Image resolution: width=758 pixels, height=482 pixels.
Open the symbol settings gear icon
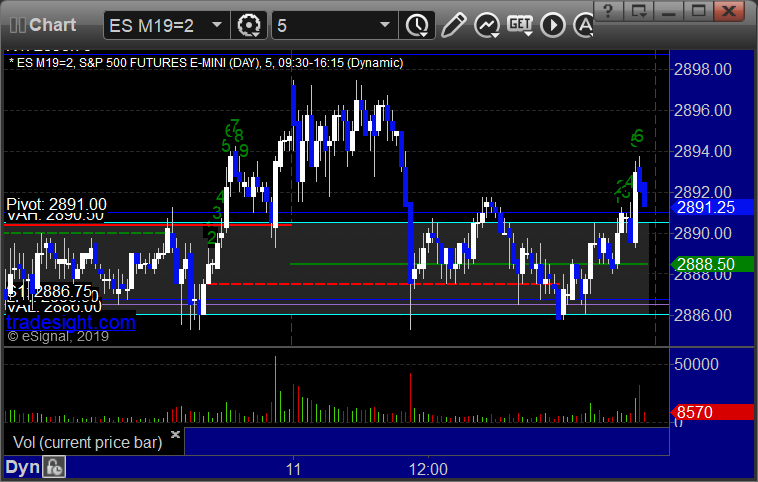249,24
